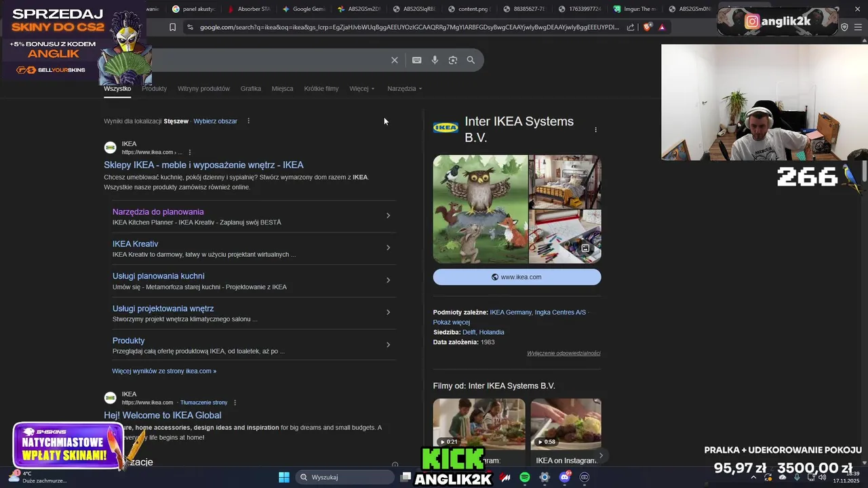
Task: Switch to the Grafika tab
Action: [250, 89]
